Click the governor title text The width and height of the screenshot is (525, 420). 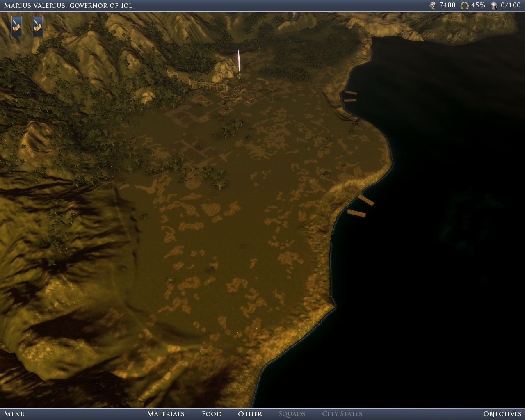coord(68,5)
